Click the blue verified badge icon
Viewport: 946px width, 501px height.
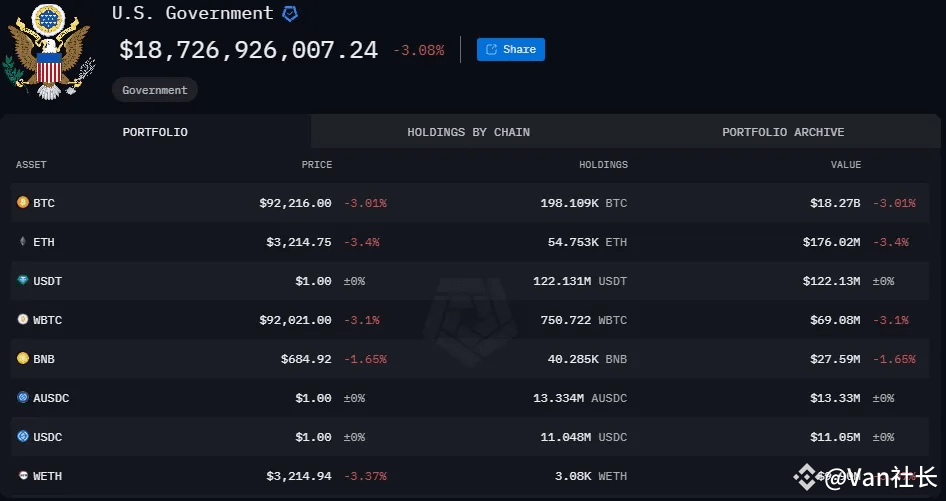click(x=290, y=14)
